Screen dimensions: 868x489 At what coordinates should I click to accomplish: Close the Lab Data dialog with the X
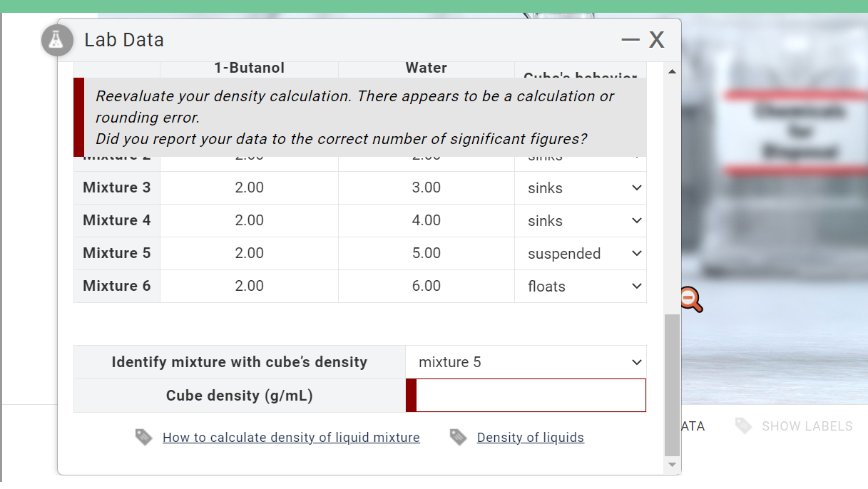656,40
